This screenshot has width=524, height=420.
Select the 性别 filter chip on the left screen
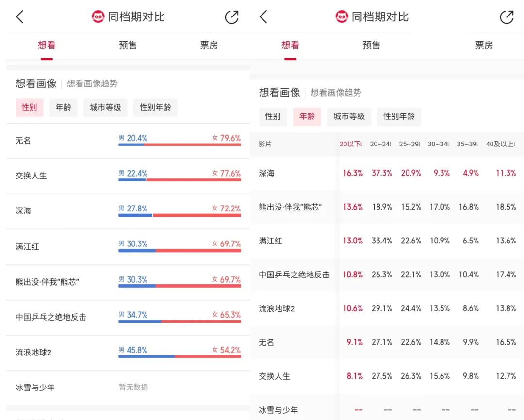tap(29, 107)
